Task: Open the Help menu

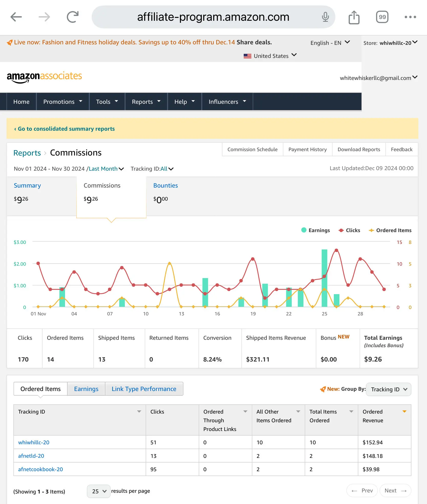Action: click(x=185, y=102)
